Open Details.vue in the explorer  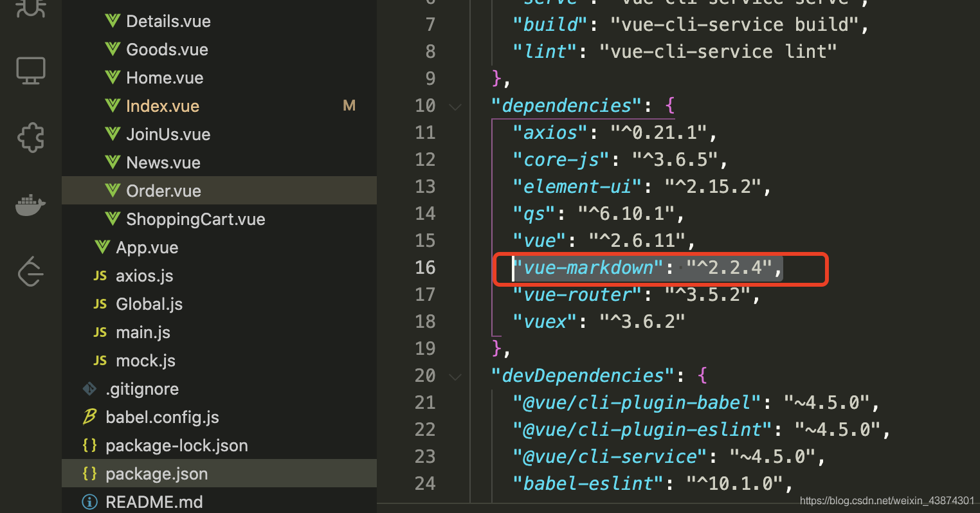(168, 21)
